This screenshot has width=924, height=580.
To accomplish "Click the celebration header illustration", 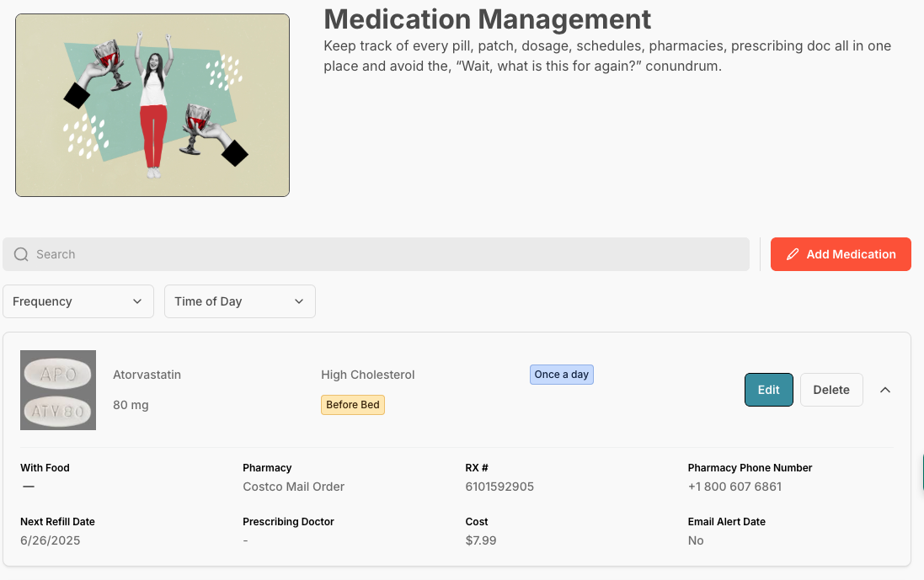I will click(152, 105).
